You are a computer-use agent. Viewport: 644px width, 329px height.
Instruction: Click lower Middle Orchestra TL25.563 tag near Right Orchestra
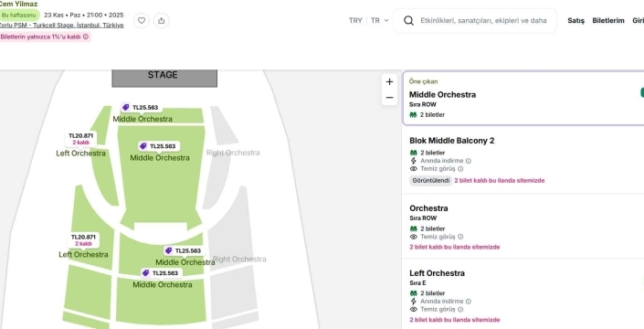184,250
